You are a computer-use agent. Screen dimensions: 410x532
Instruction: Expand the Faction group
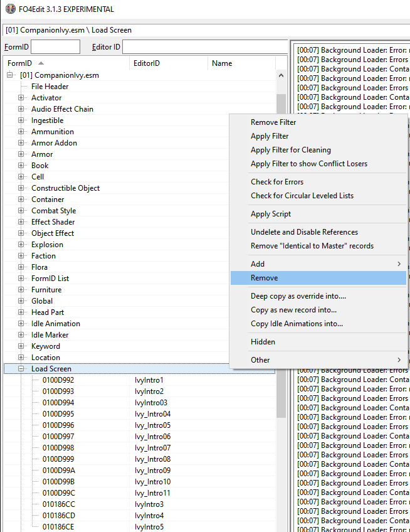point(21,255)
